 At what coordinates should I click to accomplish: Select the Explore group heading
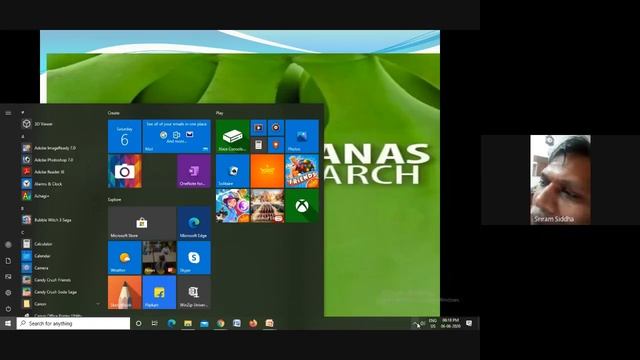(x=115, y=200)
